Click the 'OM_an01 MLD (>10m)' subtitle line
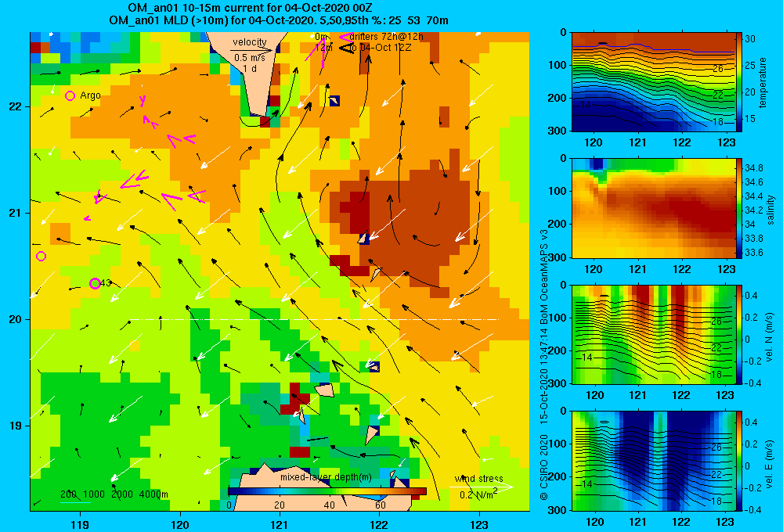 pyautogui.click(x=279, y=20)
